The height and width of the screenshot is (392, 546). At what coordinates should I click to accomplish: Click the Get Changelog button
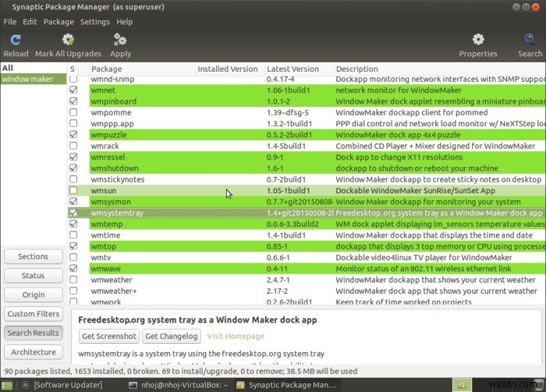(x=172, y=336)
